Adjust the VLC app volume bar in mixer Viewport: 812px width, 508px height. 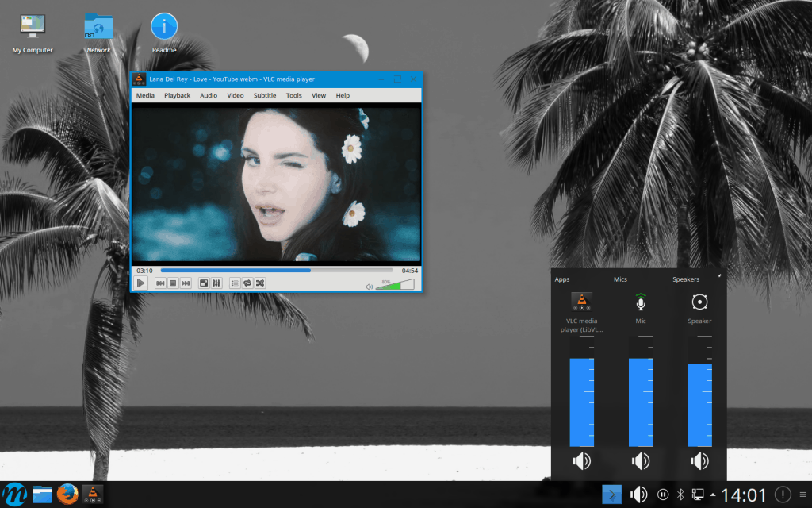coord(581,391)
